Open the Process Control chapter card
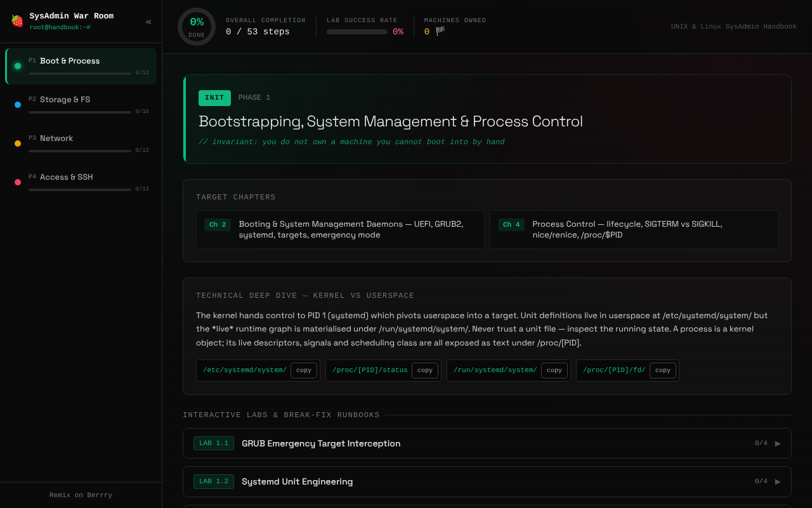The height and width of the screenshot is (508, 812). pos(634,229)
